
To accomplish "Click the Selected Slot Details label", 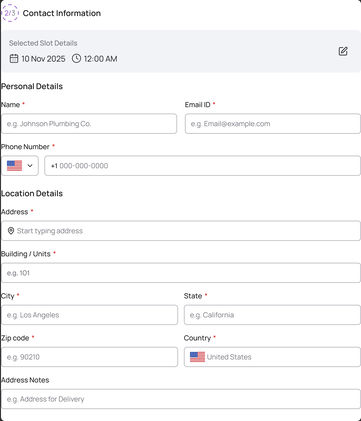I will click(43, 43).
